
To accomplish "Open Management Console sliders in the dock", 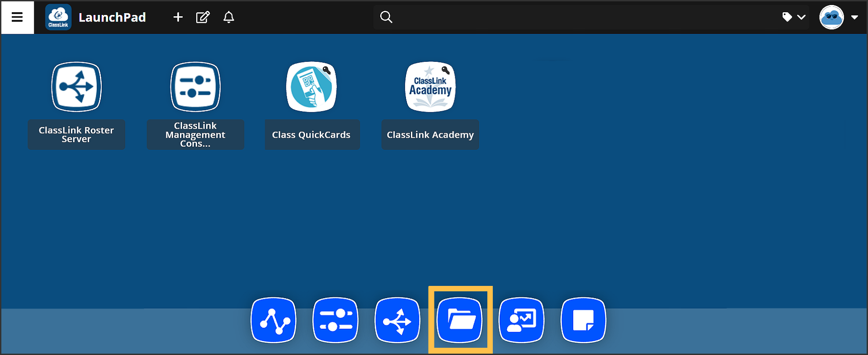I will tap(335, 320).
